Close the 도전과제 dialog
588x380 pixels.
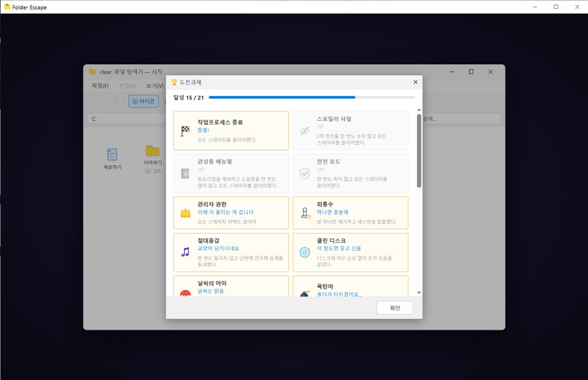pyautogui.click(x=416, y=82)
